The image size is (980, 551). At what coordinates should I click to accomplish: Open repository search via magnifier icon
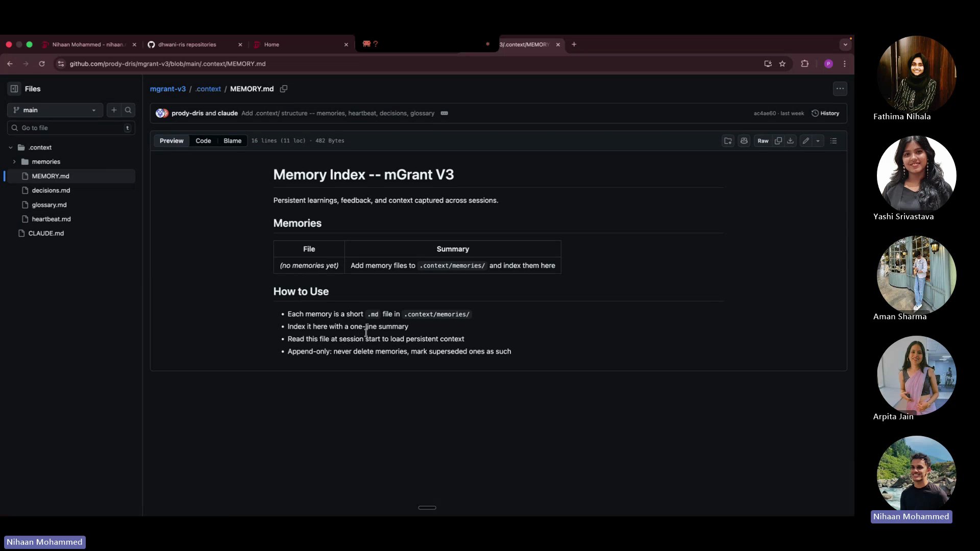(x=128, y=110)
